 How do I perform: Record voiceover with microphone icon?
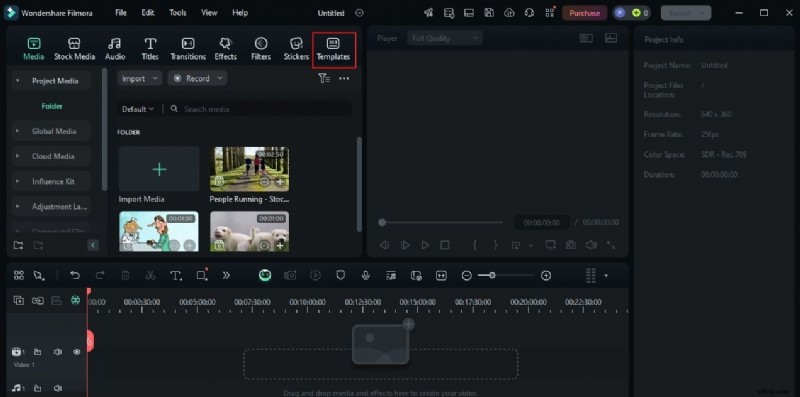(365, 276)
